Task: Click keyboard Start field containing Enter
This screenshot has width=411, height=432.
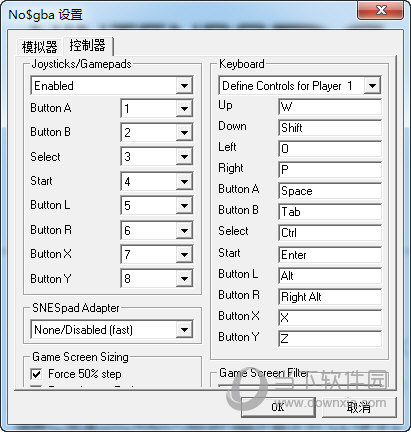Action: pos(330,255)
